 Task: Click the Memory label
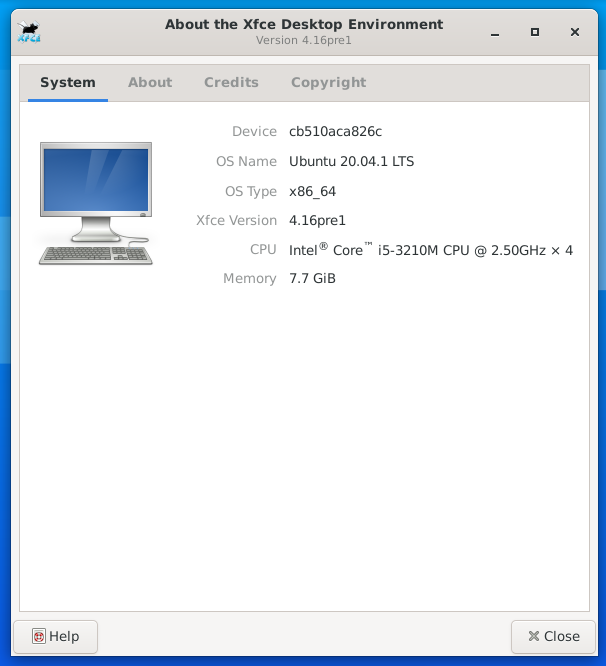pyautogui.click(x=250, y=279)
